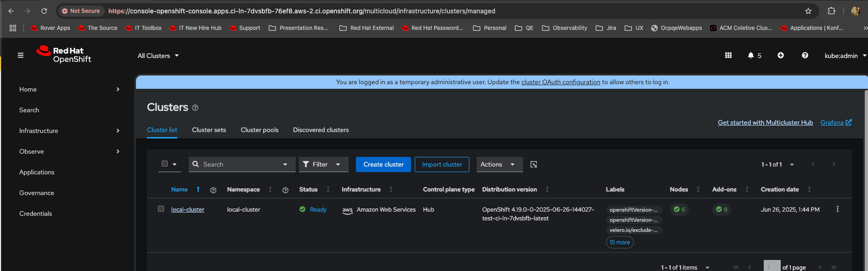
Task: Open cluster OAuth configuration link
Action: point(561,82)
